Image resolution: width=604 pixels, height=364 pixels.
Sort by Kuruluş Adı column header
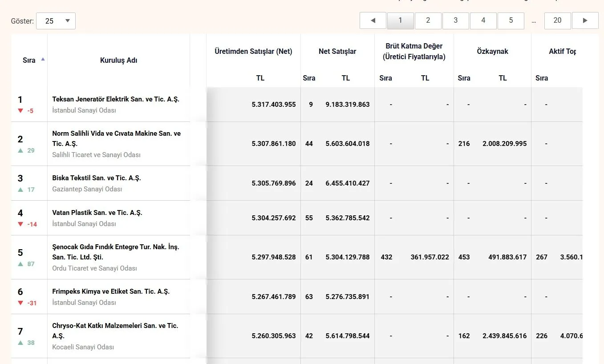pyautogui.click(x=119, y=61)
